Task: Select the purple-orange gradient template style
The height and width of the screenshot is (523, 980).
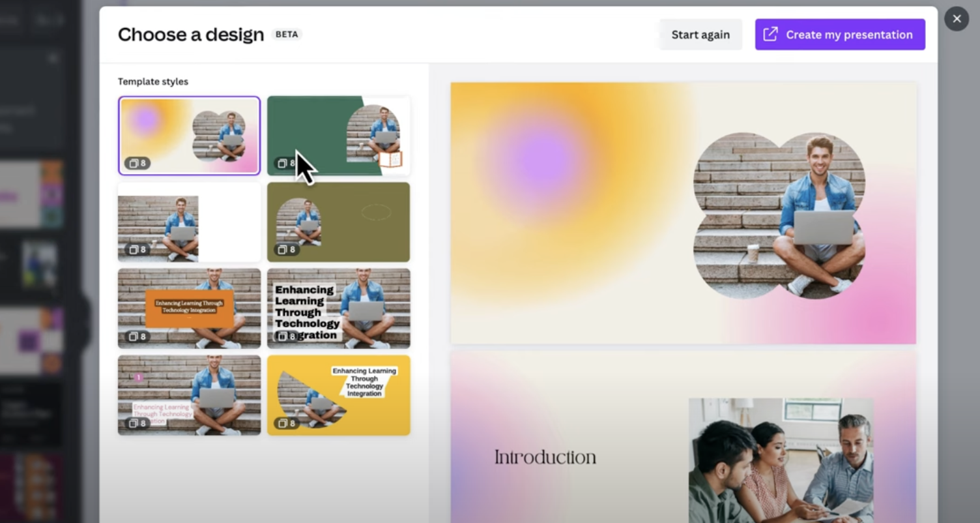Action: (189, 136)
